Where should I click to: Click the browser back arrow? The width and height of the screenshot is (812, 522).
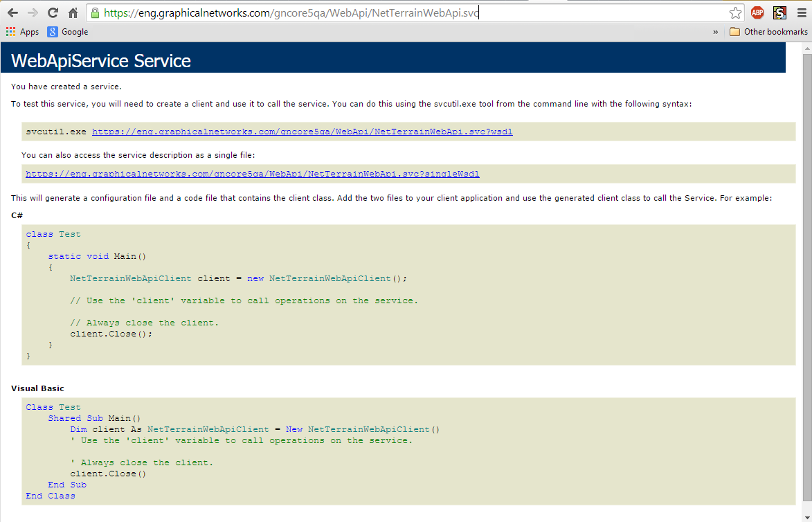pos(12,12)
